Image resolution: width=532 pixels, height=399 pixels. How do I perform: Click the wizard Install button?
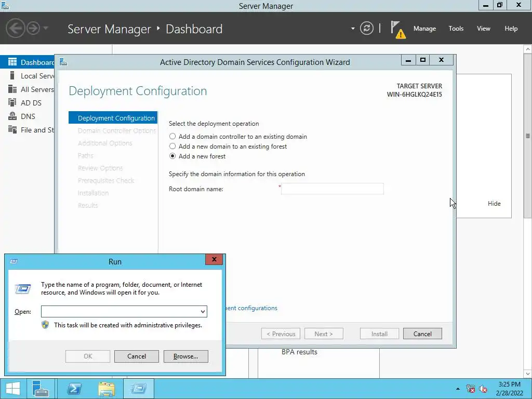pos(379,334)
